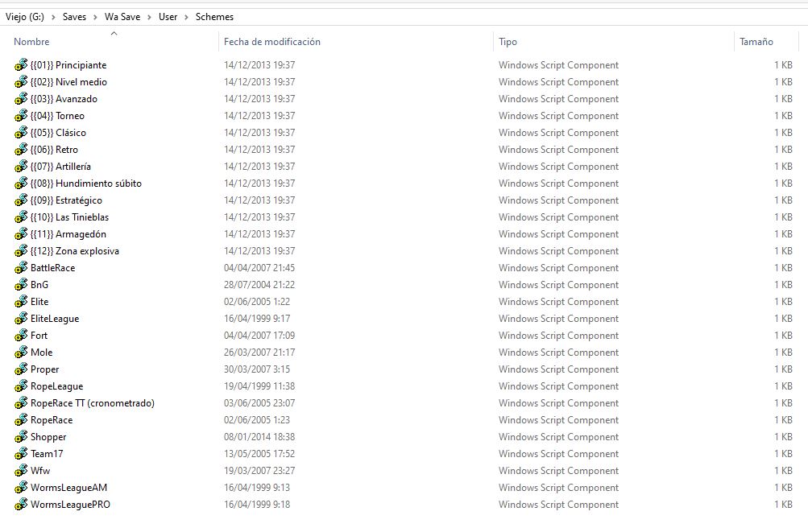808x532 pixels.
Task: Select the file name "Team17"
Action: 47,454
